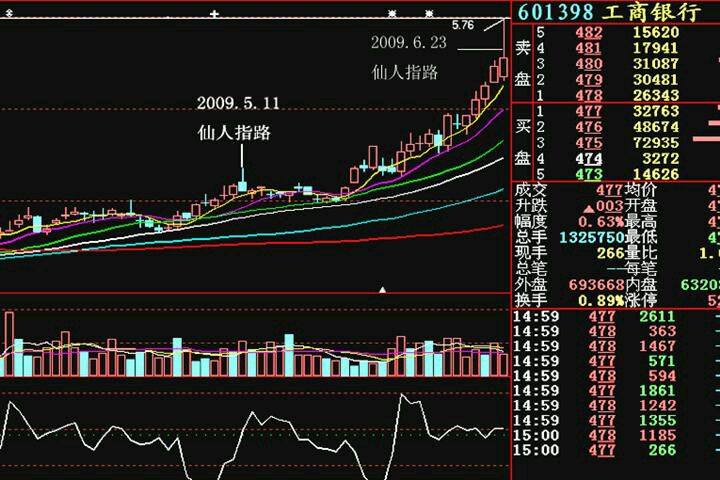Click the 仙人指路 label under 2009.6.23

pyautogui.click(x=405, y=73)
